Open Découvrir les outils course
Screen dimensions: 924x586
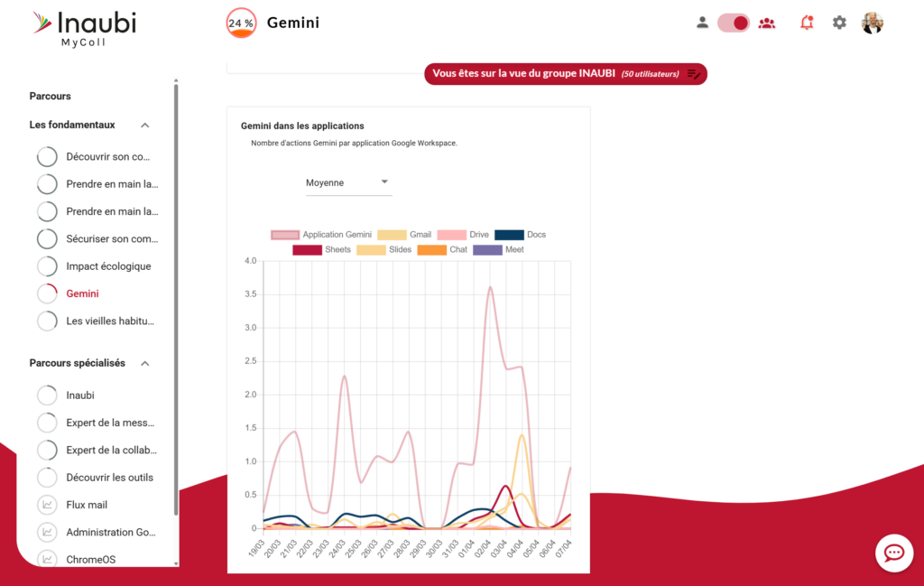(x=109, y=478)
